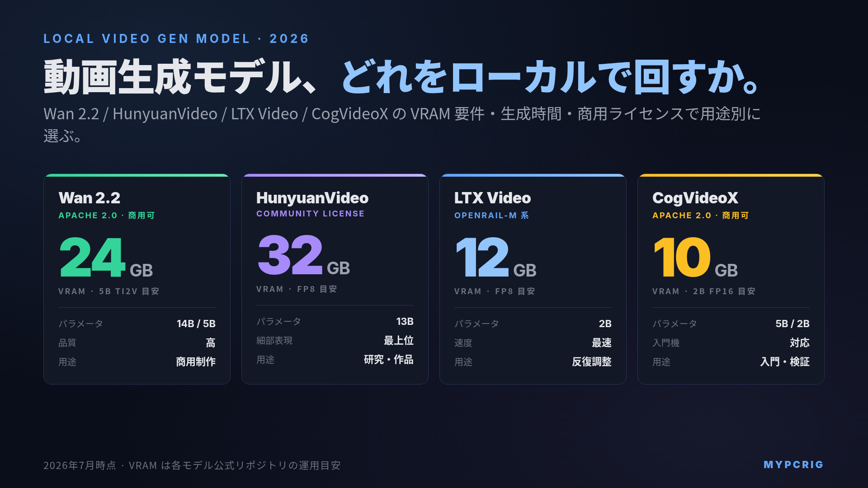Click the '商用制作' usage value
868x488 pixels.
coord(196,362)
